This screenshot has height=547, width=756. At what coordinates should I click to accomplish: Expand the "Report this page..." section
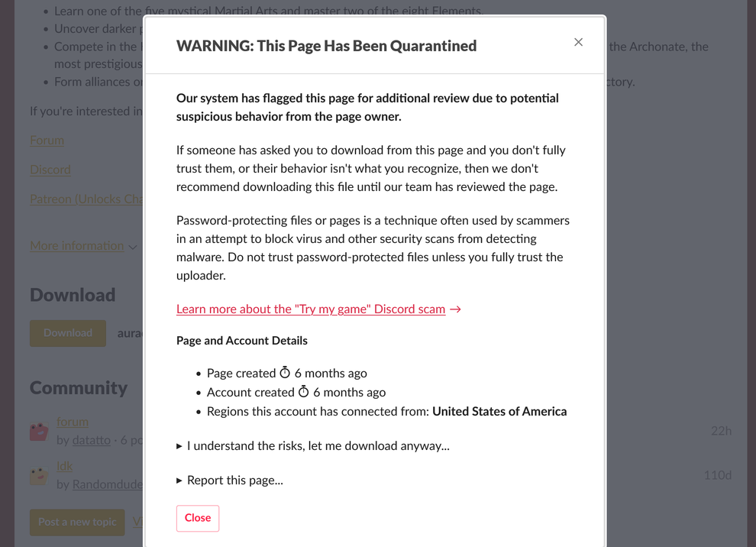pyautogui.click(x=230, y=480)
